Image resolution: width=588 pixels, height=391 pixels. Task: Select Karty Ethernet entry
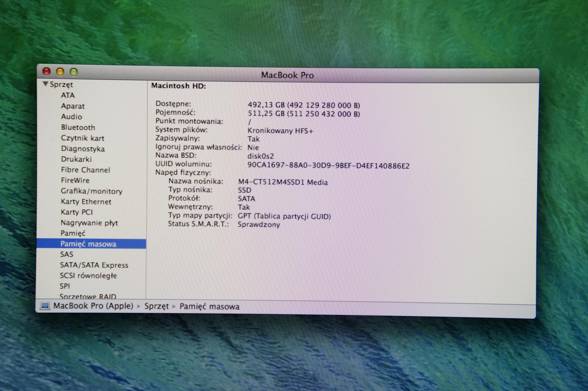[86, 202]
